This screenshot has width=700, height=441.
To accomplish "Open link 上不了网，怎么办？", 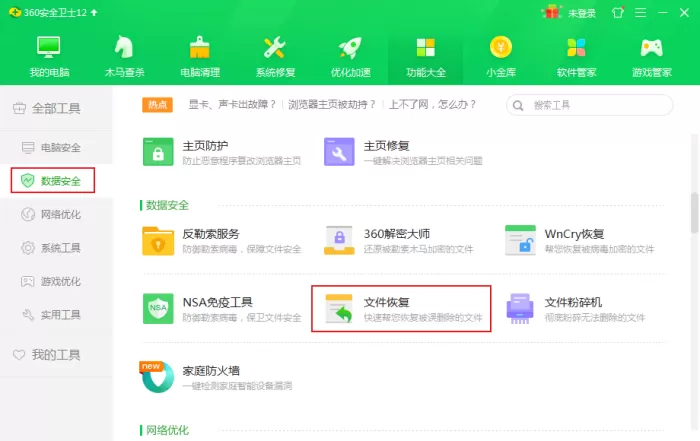I will [x=432, y=105].
